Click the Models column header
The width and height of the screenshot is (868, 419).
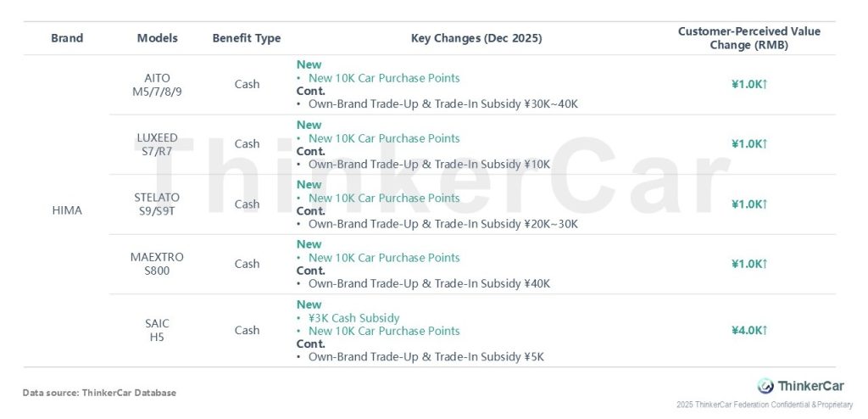157,38
